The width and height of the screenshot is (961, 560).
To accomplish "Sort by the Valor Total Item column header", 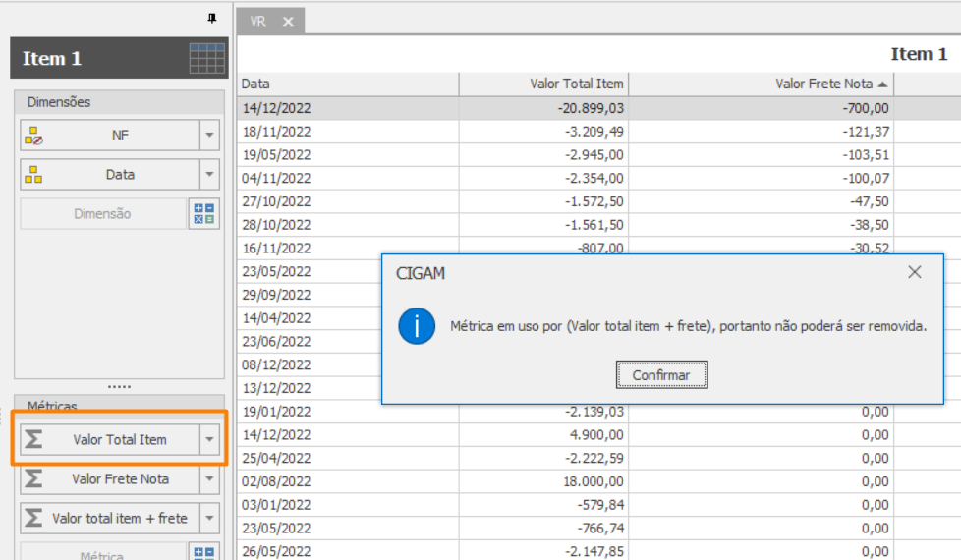I will point(544,84).
